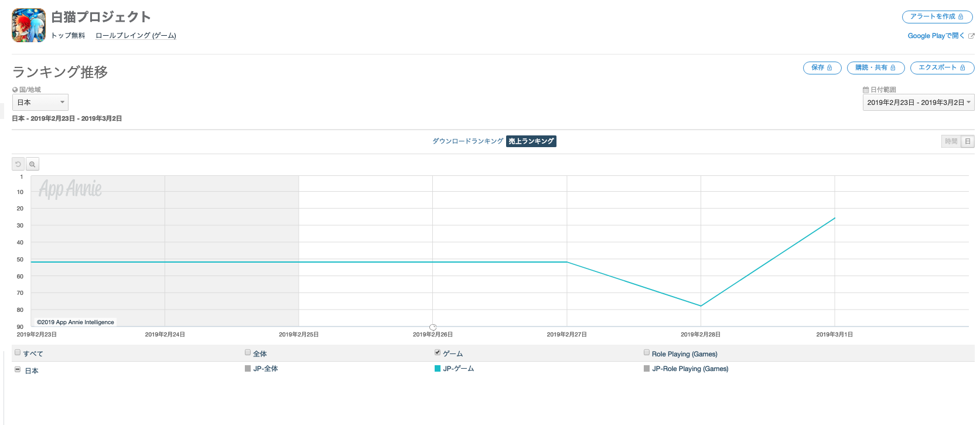This screenshot has height=425, width=980.
Task: Click the 日本 - 2019年2月23日 - 2019年3月2日 summary text
Action: [67, 118]
